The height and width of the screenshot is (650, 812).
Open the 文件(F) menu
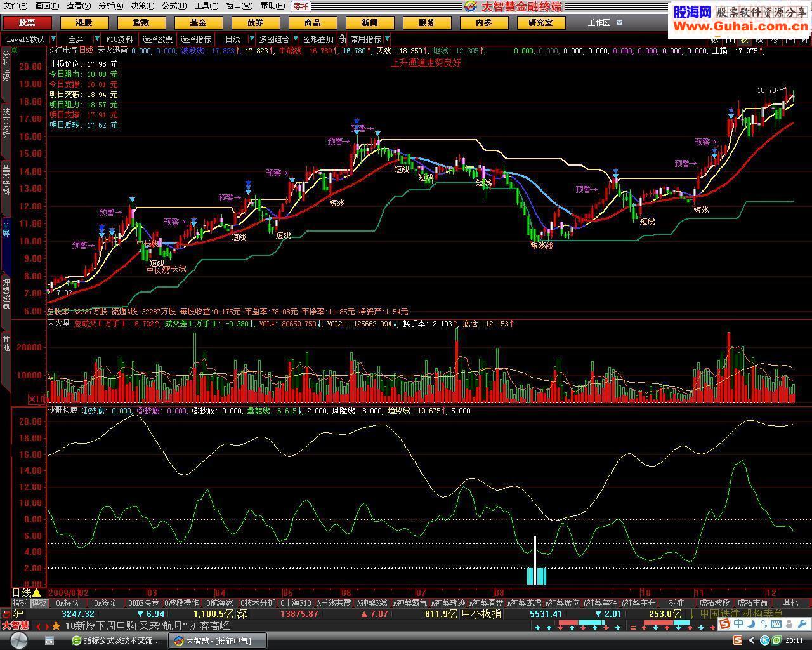point(15,6)
